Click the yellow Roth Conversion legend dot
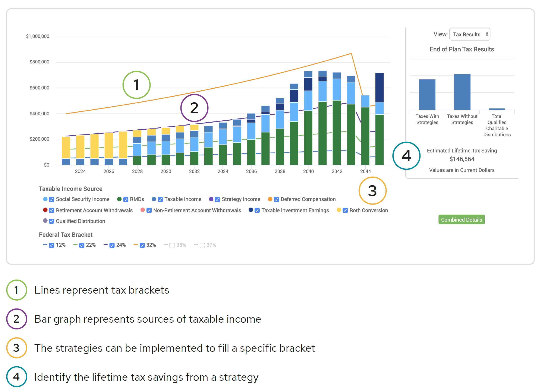This screenshot has width=545, height=392. (x=338, y=210)
